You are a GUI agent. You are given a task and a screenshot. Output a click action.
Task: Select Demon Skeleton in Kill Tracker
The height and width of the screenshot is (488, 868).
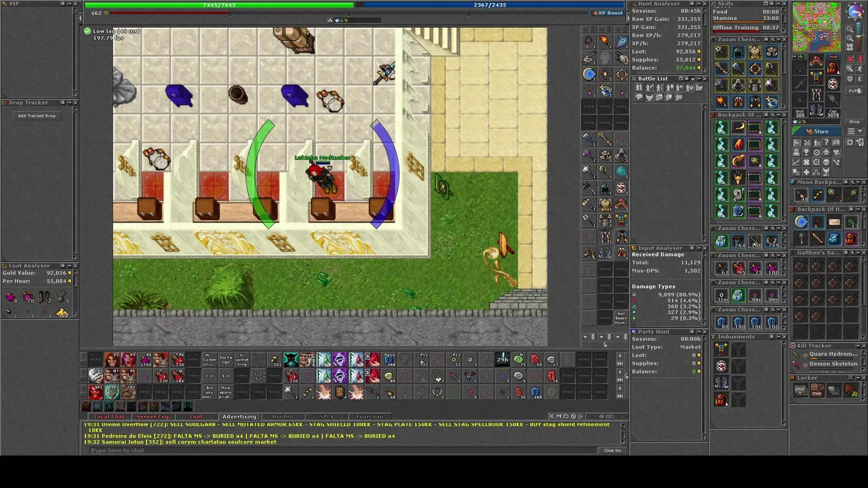click(833, 364)
